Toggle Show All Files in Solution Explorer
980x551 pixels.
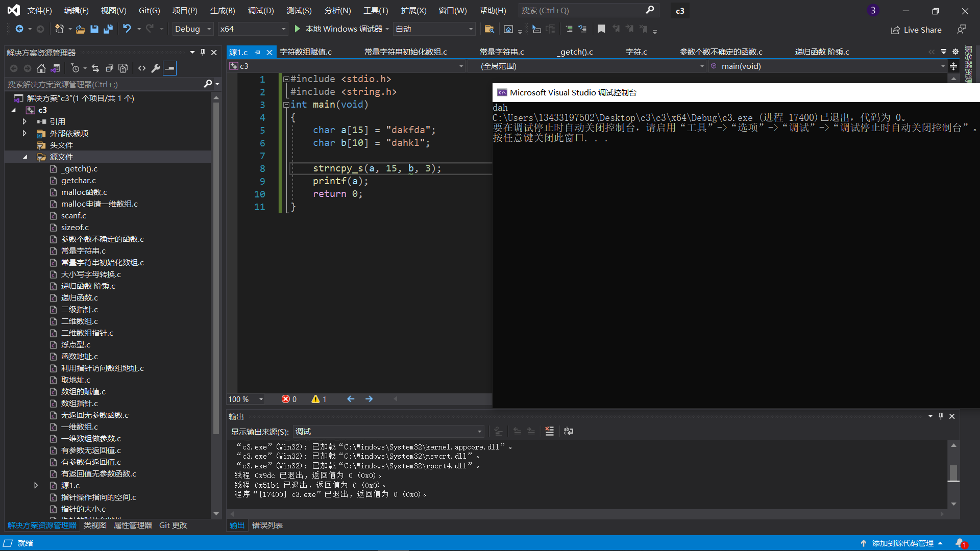[123, 68]
